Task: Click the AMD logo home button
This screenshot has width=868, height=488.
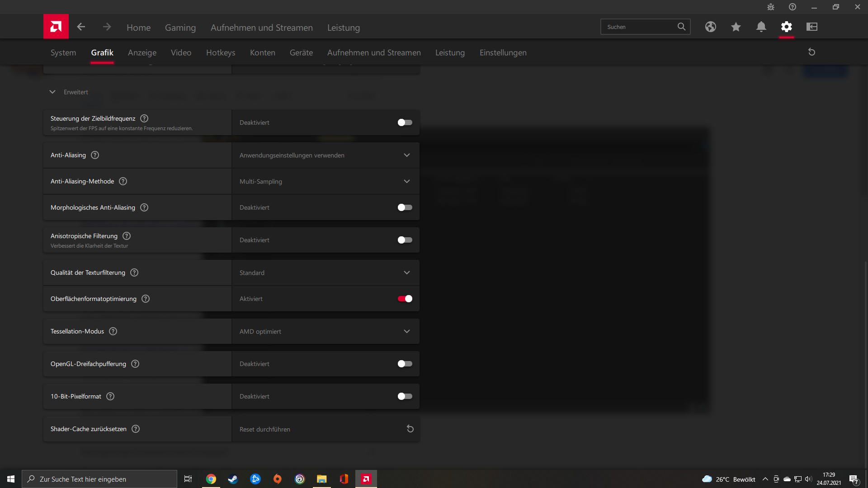Action: (x=56, y=27)
